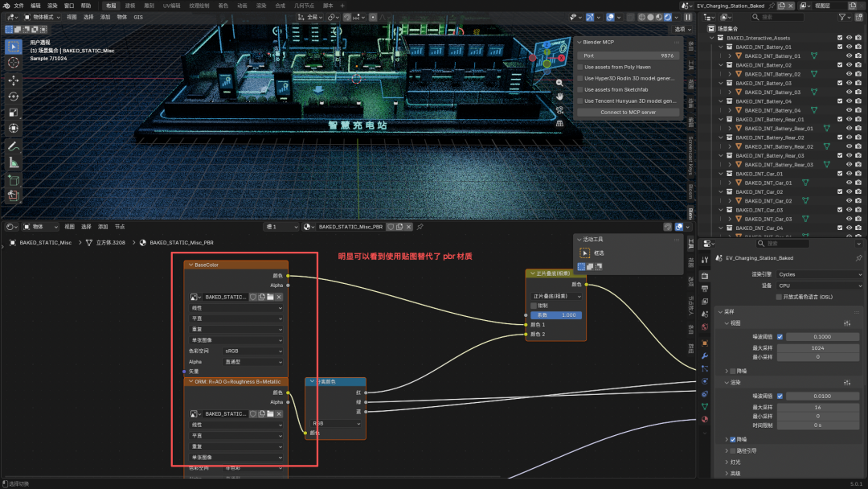Open the 渲染引擎 Cycles dropdown
The image size is (868, 489).
819,275
